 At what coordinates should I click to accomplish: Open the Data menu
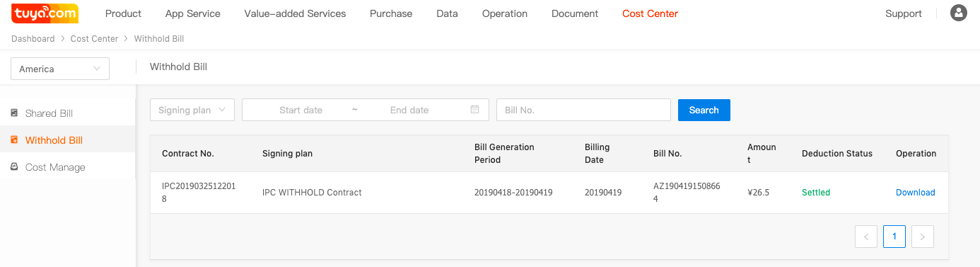(x=447, y=13)
